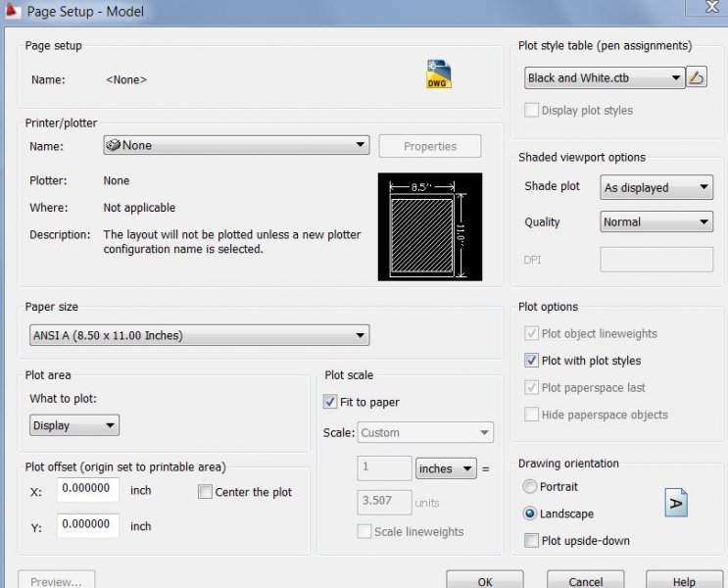Image resolution: width=728 pixels, height=588 pixels.
Task: Open the Shade plot dropdown
Action: [x=656, y=187]
